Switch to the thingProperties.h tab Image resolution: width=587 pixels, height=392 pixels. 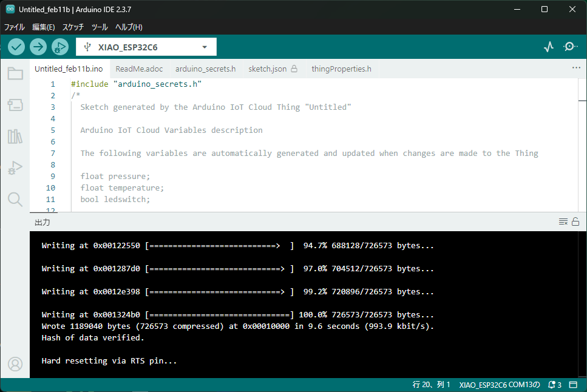pyautogui.click(x=341, y=69)
